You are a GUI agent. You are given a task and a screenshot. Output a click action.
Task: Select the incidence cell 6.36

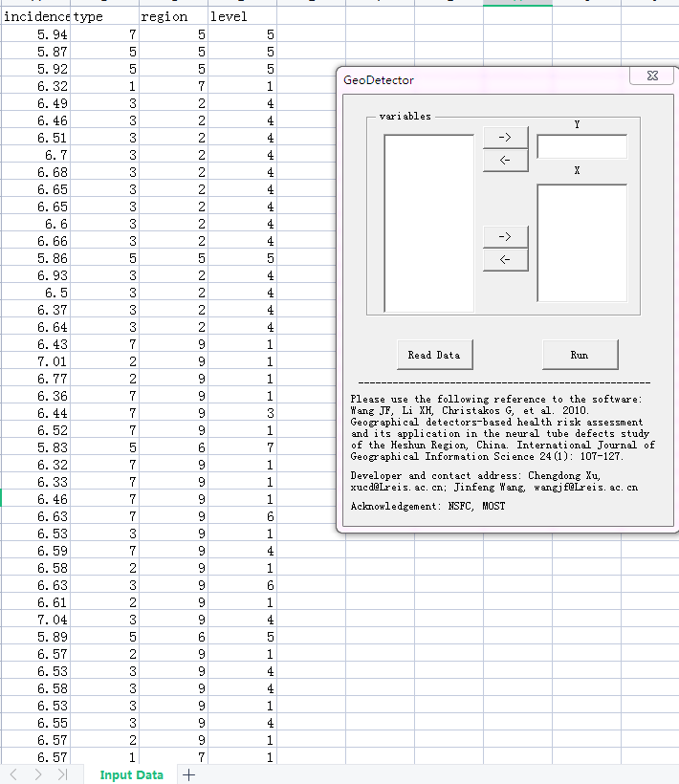(x=36, y=396)
